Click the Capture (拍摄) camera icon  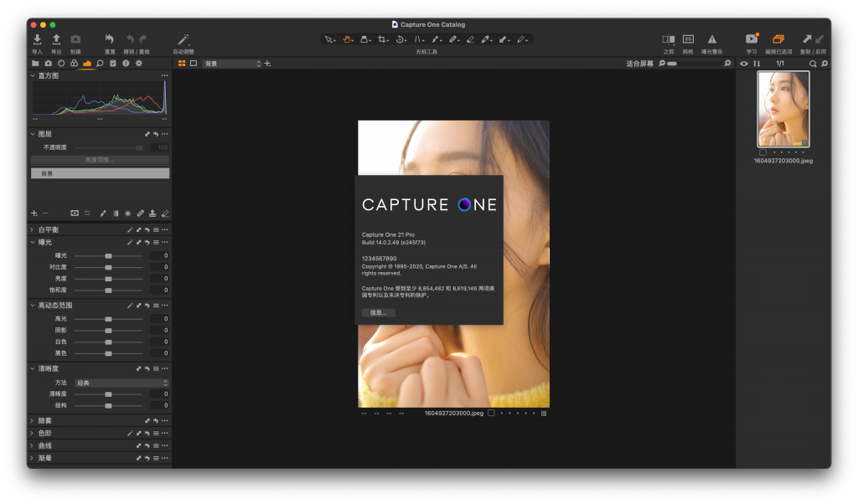[x=75, y=39]
